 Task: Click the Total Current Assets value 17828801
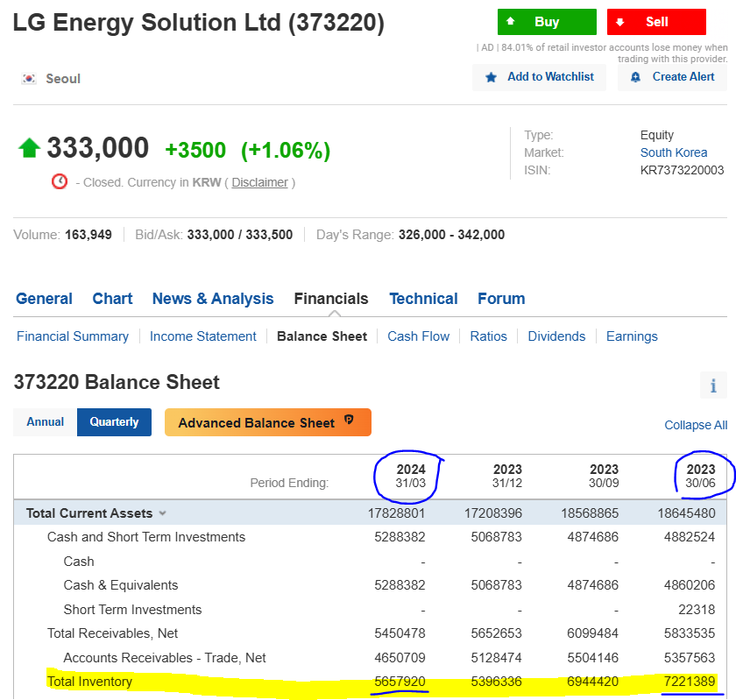[396, 513]
